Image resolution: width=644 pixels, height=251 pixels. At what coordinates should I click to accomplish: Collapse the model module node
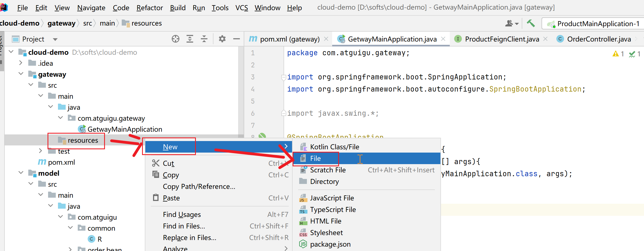21,173
